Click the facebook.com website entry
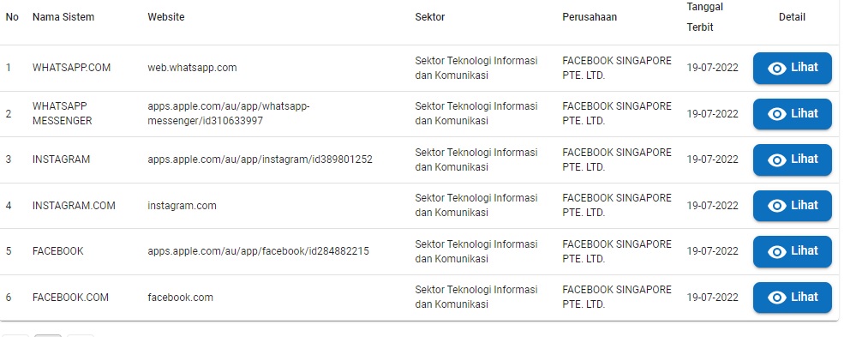The width and height of the screenshot is (868, 337). [x=181, y=298]
